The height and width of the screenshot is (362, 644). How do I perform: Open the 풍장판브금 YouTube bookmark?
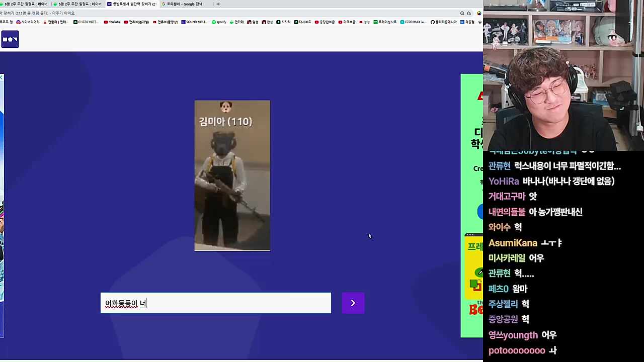325,22
